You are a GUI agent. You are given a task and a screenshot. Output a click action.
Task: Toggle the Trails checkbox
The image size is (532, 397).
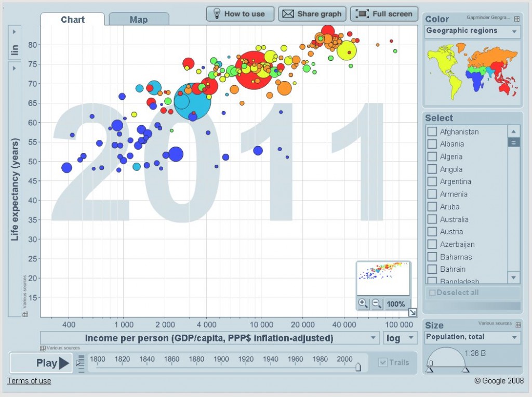tap(383, 363)
